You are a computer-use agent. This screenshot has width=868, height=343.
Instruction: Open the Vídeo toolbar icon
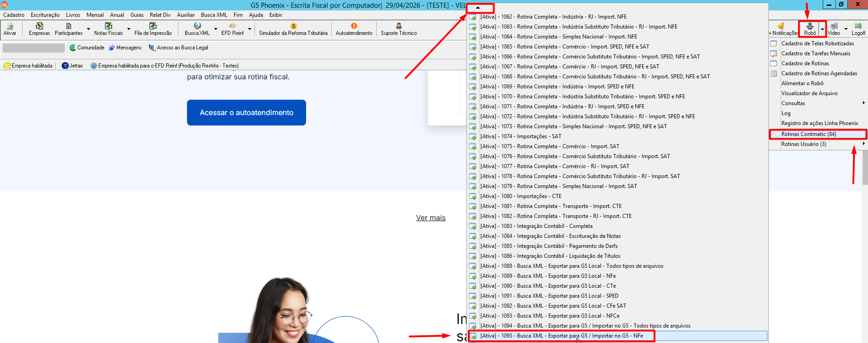click(834, 29)
